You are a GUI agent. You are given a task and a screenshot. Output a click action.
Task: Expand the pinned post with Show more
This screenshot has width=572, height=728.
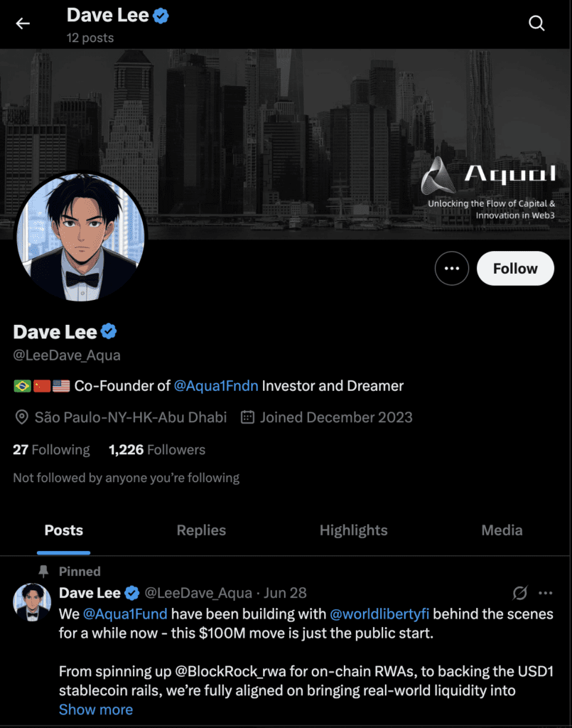pos(95,710)
